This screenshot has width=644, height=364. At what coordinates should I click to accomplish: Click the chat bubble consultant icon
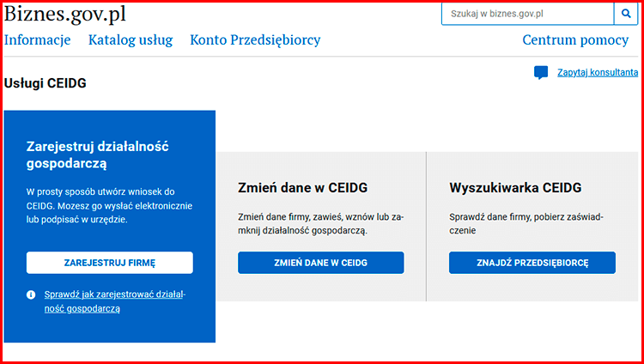click(x=541, y=73)
